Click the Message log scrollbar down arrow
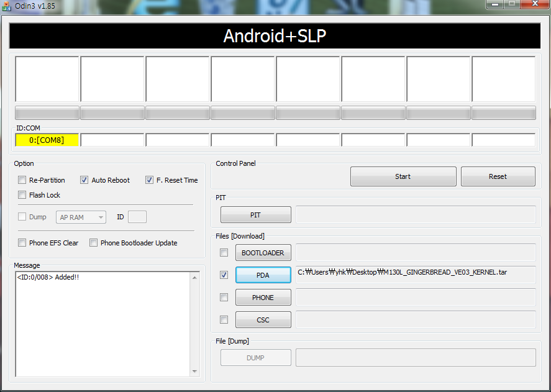Image resolution: width=551 pixels, height=392 pixels. pyautogui.click(x=195, y=371)
